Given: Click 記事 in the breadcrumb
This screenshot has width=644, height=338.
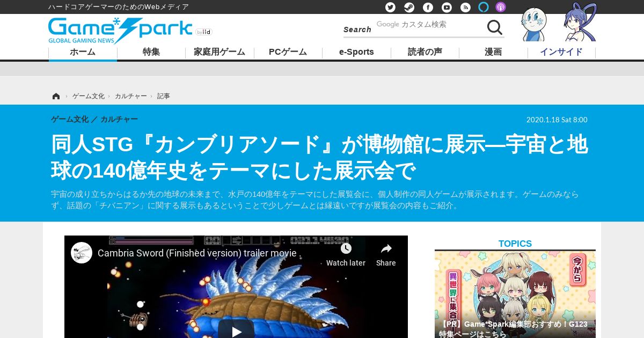Looking at the screenshot, I should coord(164,96).
